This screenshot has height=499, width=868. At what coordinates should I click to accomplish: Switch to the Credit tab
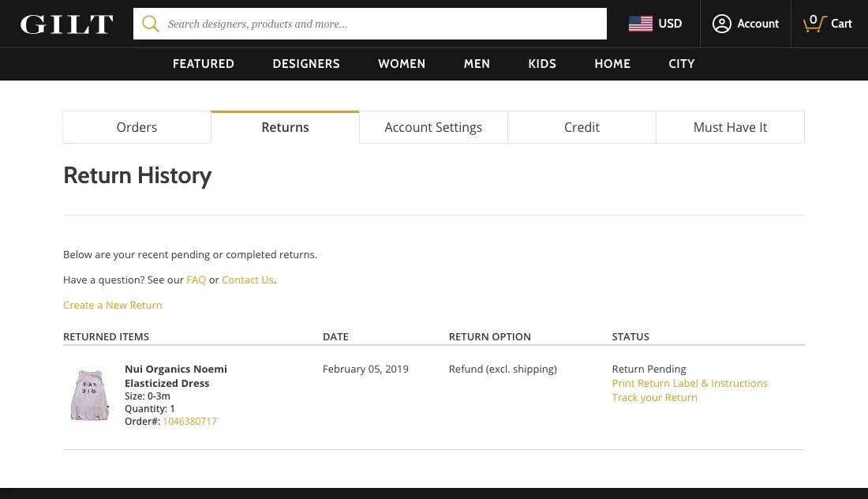pos(582,127)
